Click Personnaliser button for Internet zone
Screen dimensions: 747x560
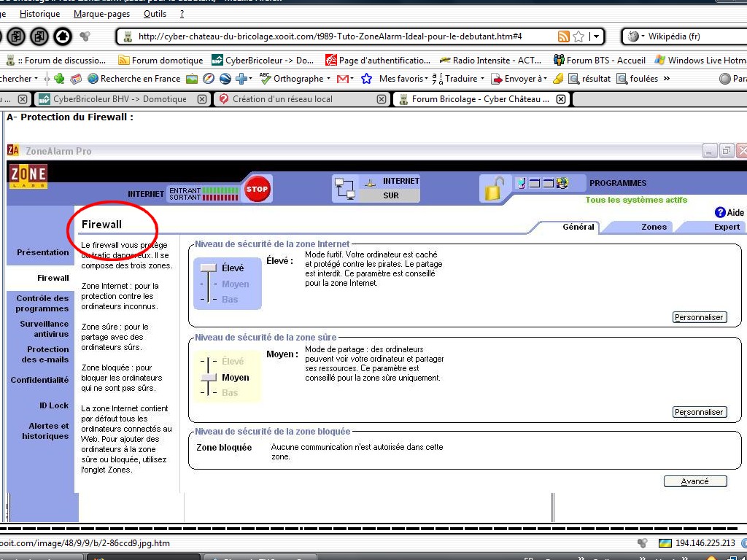pyautogui.click(x=700, y=317)
